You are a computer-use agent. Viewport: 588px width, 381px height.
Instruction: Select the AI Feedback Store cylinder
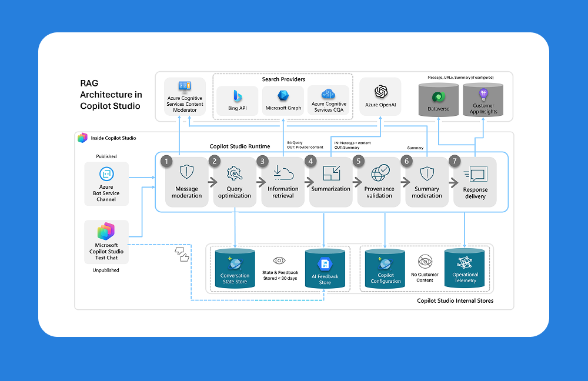point(325,269)
